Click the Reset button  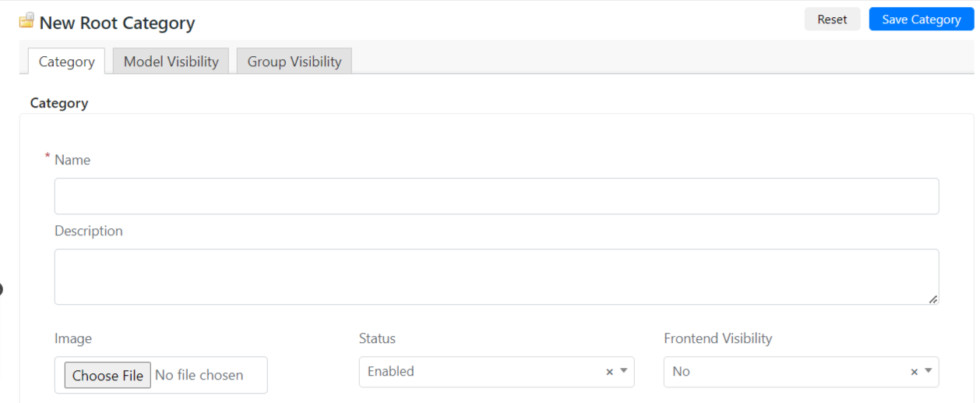(x=832, y=19)
